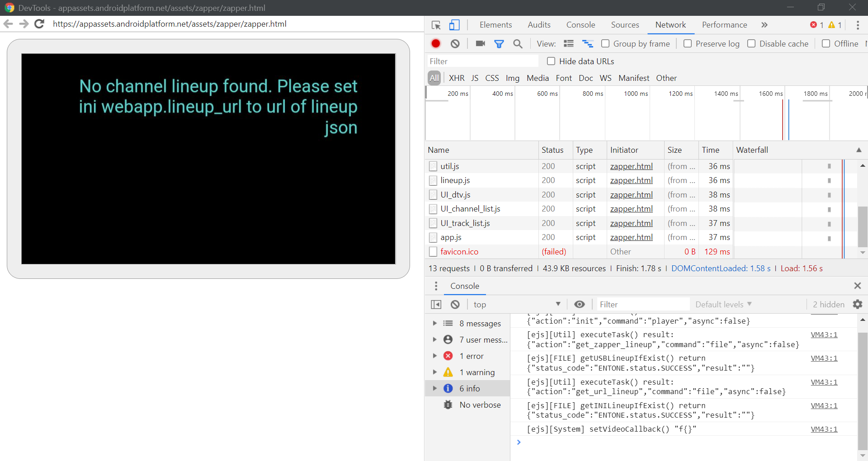The image size is (868, 461).
Task: Click the live expression eye icon
Action: point(579,305)
